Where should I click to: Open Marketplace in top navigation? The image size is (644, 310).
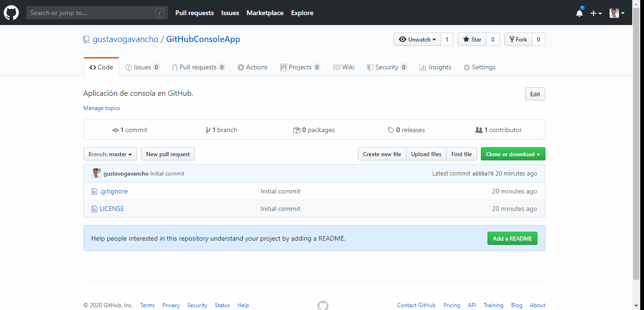[x=265, y=13]
